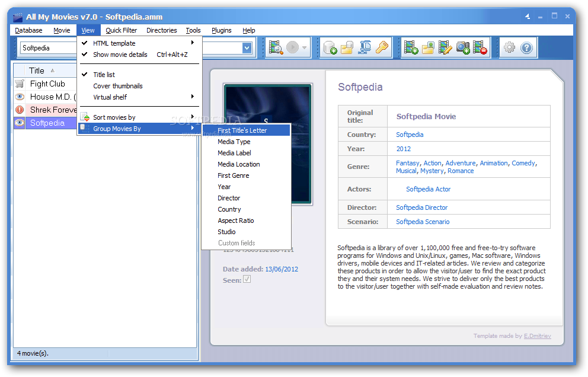Screen dimensions: 588x377
Task: Expand the Sort movies by submenu
Action: pos(139,117)
